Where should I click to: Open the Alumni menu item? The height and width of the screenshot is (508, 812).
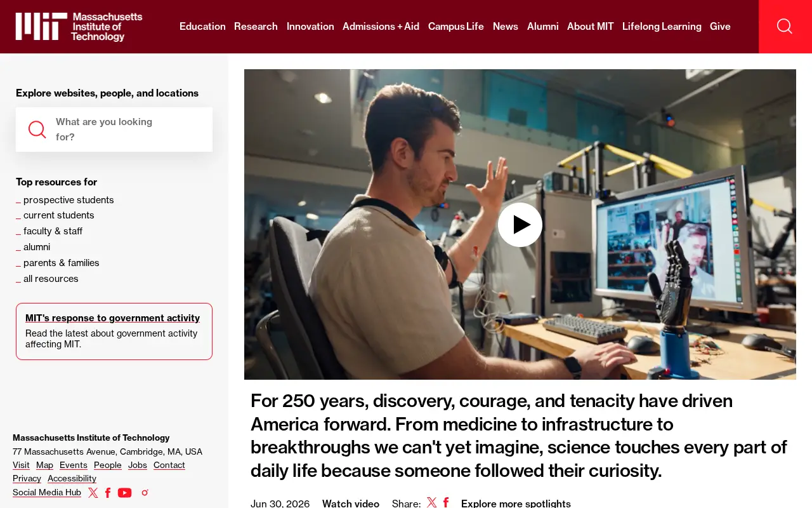[543, 27]
